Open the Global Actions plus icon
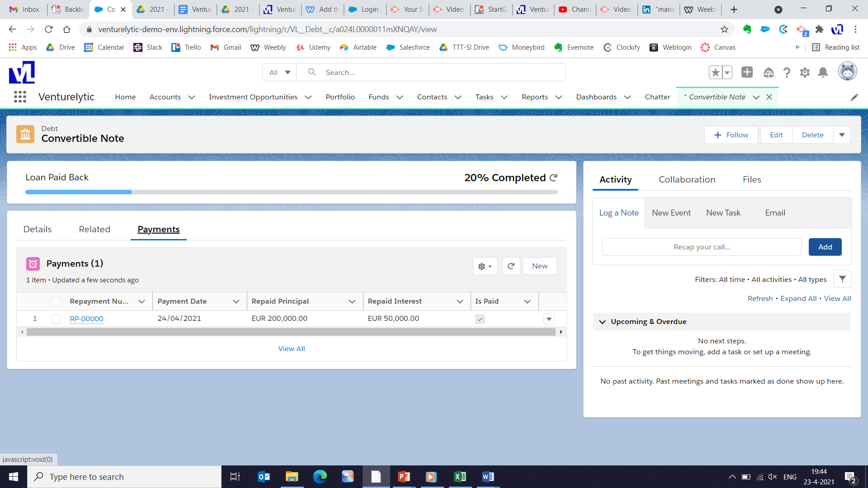 [x=747, y=72]
